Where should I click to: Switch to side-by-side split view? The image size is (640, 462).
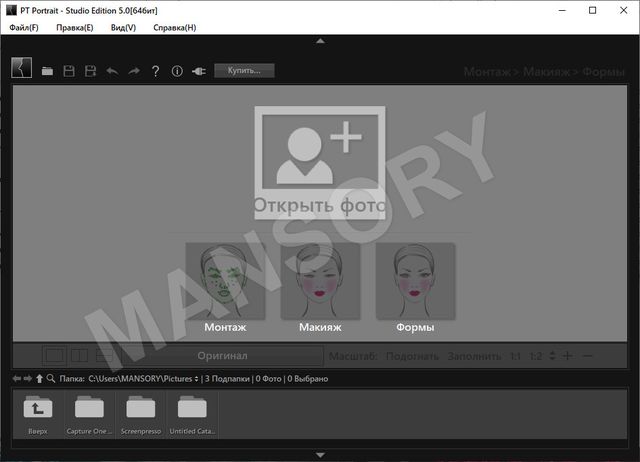tap(80, 355)
